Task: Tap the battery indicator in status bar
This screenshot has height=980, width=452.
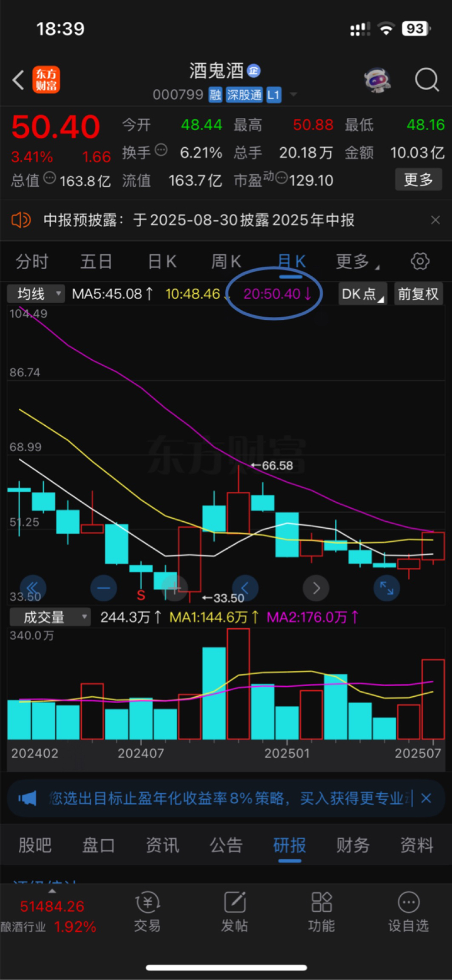Action: (x=416, y=28)
